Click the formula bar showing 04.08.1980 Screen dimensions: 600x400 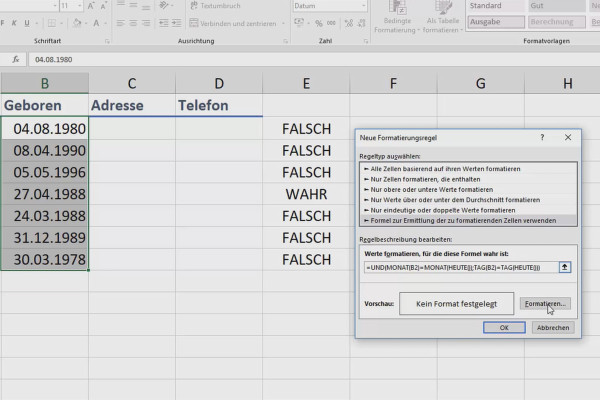[x=314, y=59]
